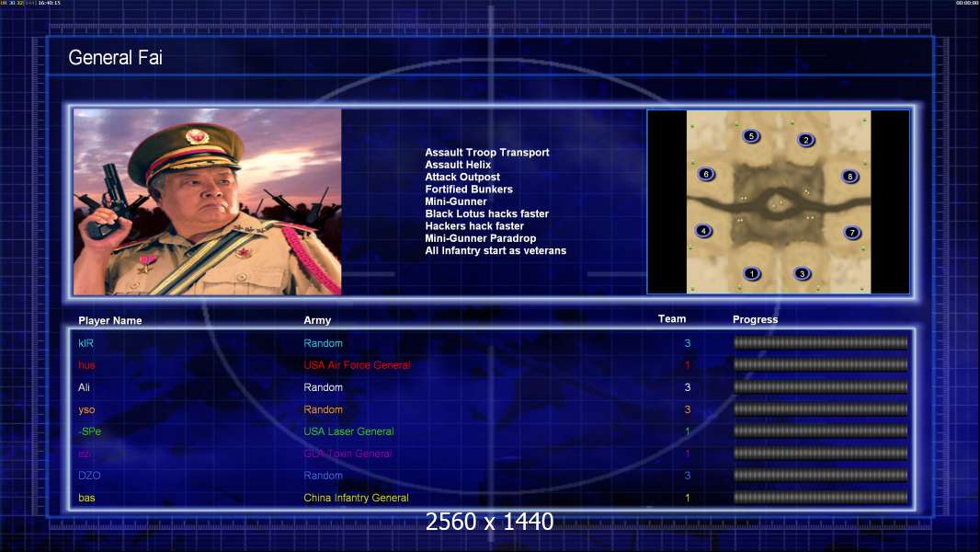Click the "Progress" column header
980x552 pixels.
pos(755,319)
